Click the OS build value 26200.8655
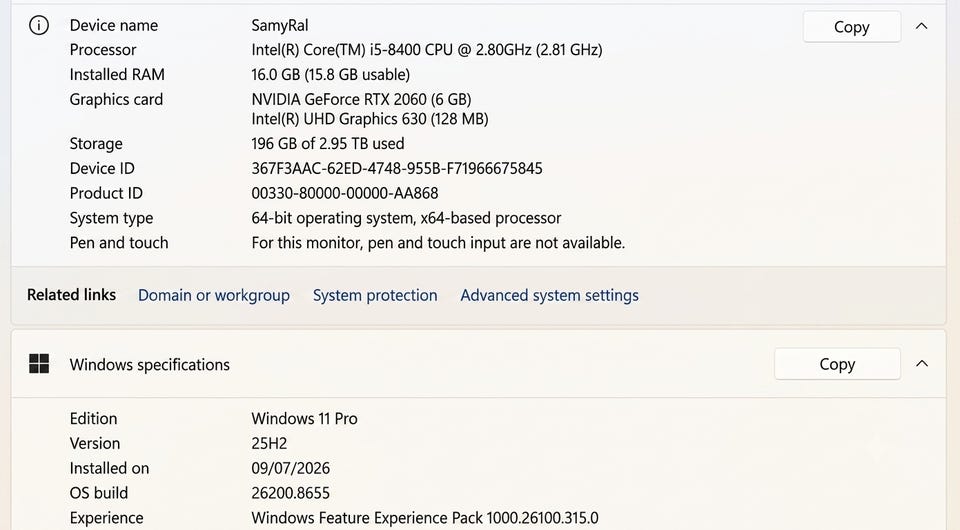This screenshot has width=960, height=530. 290,493
